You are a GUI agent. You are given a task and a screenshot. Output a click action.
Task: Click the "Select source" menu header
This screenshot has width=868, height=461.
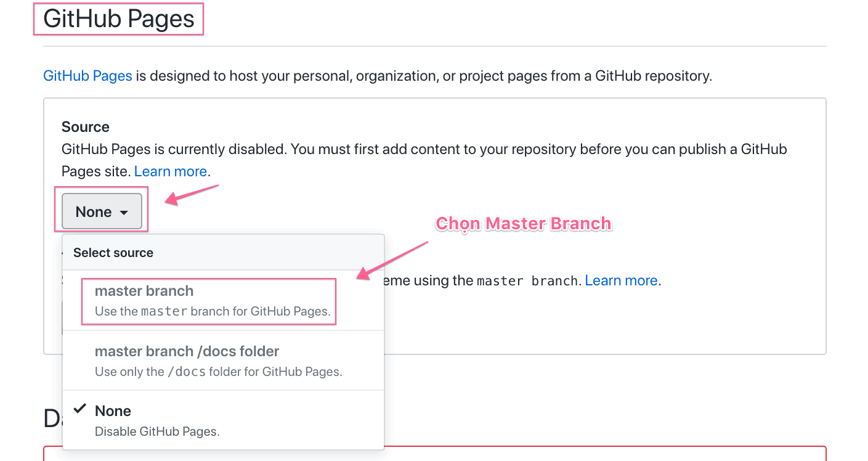point(113,253)
